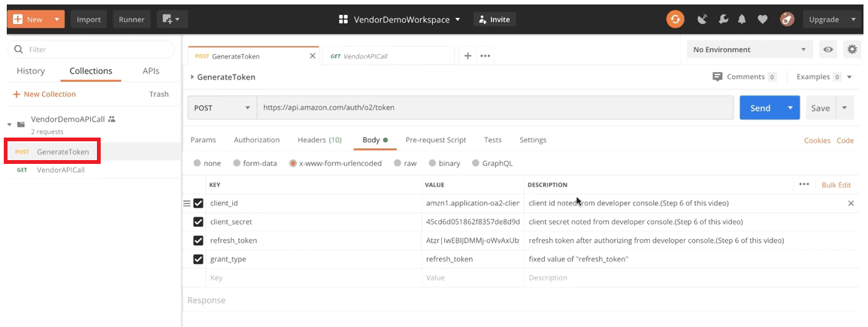This screenshot has width=868, height=327.
Task: Click the Import button
Action: [89, 20]
